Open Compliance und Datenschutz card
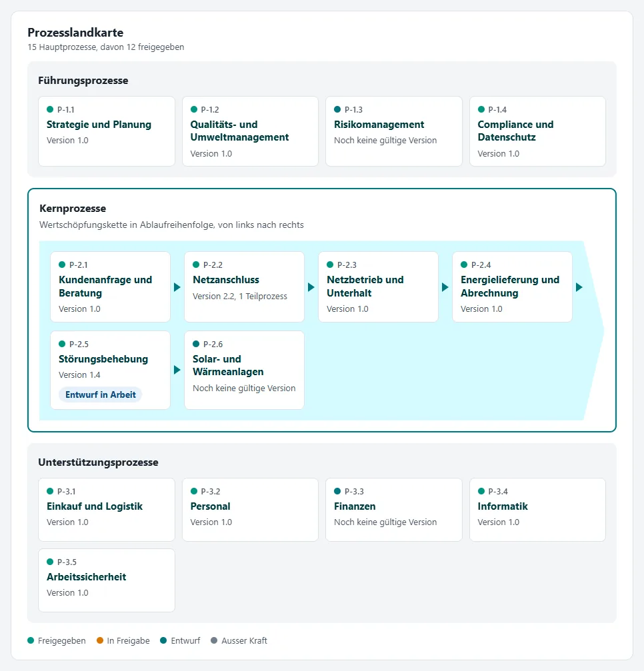 [x=537, y=131]
